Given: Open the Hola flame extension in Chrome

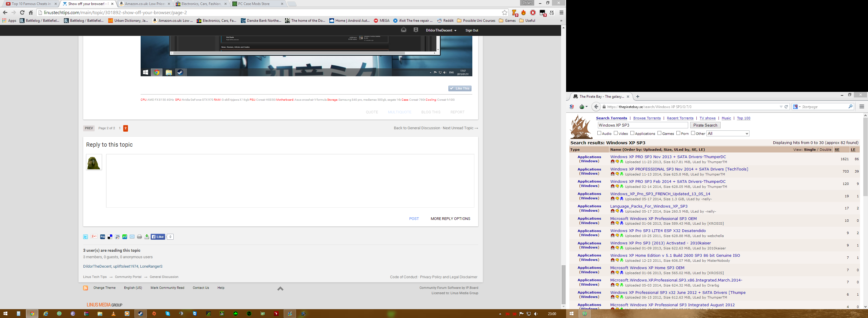Looking at the screenshot, I should 524,12.
